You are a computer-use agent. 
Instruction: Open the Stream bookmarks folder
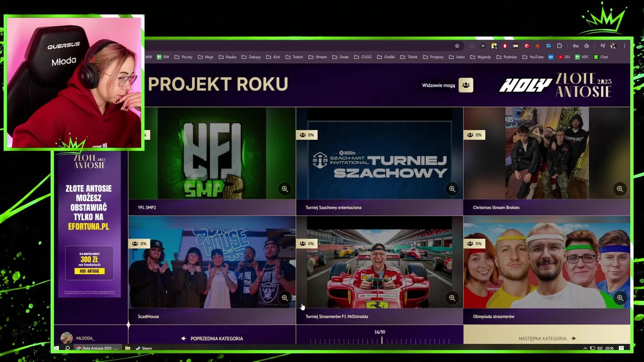[x=317, y=57]
